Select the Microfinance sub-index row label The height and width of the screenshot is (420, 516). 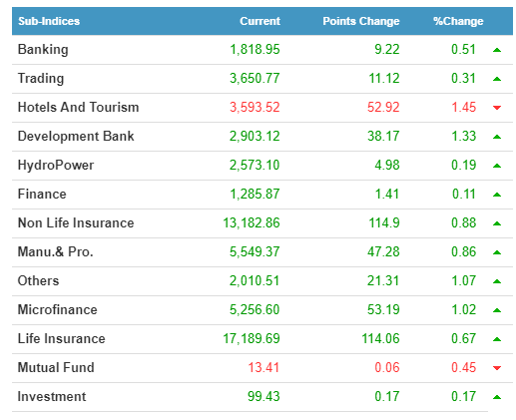57,309
